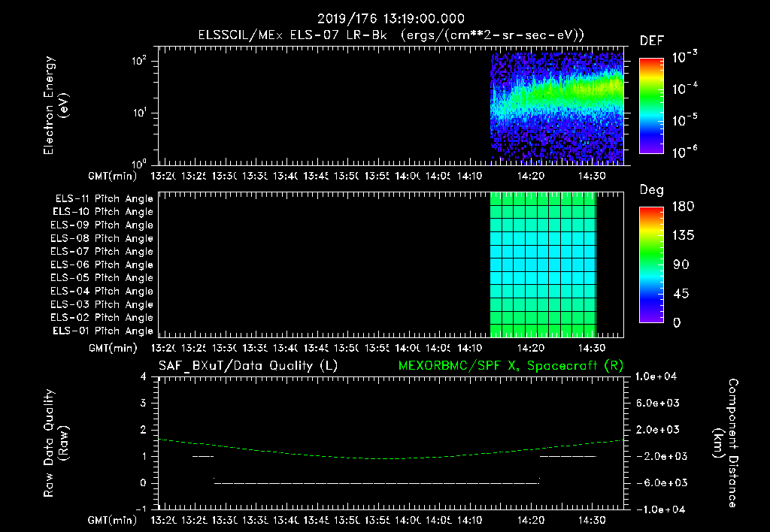Click the ELS-11 Pitch Angle label

coord(104,199)
